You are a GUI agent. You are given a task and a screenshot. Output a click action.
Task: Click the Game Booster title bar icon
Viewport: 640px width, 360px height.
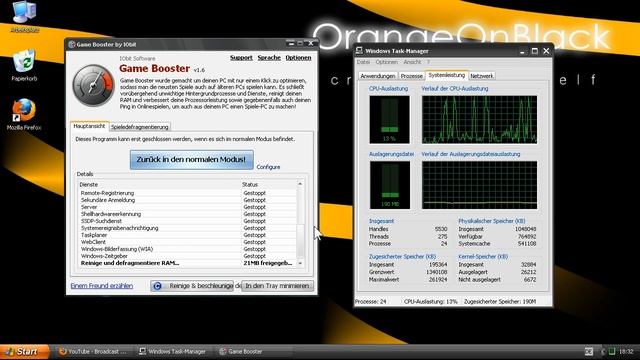(72, 44)
